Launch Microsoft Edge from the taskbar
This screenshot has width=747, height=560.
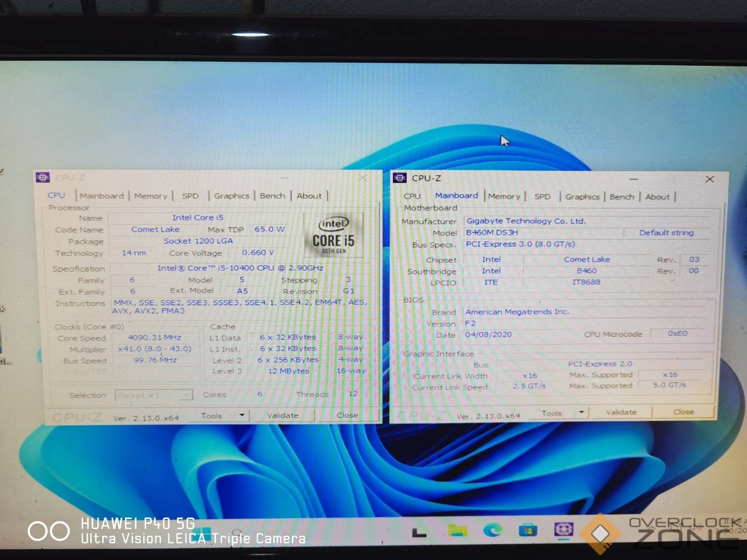pos(493,530)
